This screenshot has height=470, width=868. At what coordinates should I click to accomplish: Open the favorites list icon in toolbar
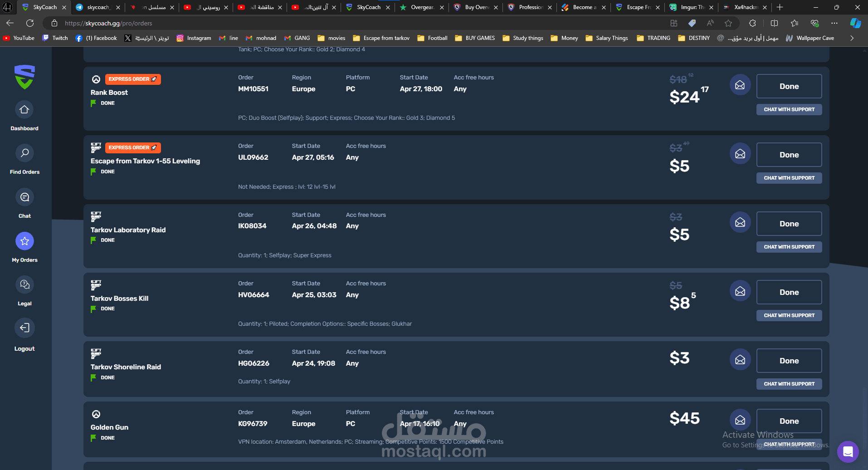[x=794, y=23]
